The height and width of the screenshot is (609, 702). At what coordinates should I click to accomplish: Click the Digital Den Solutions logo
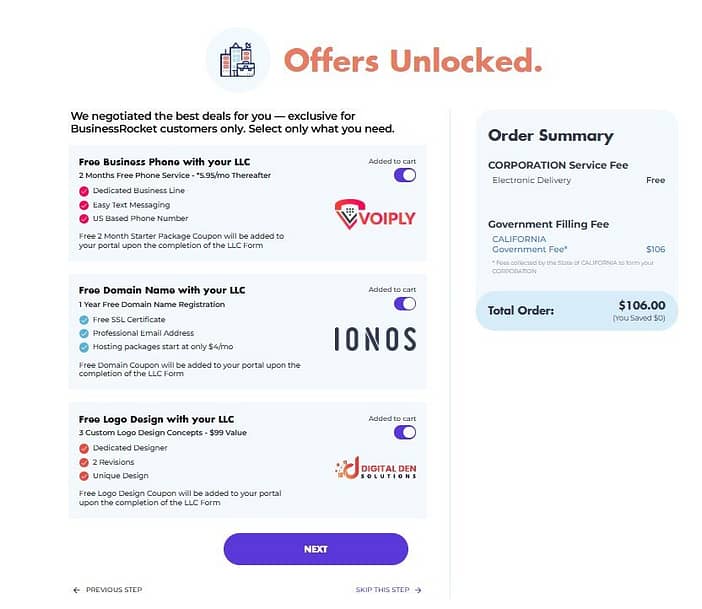(376, 468)
